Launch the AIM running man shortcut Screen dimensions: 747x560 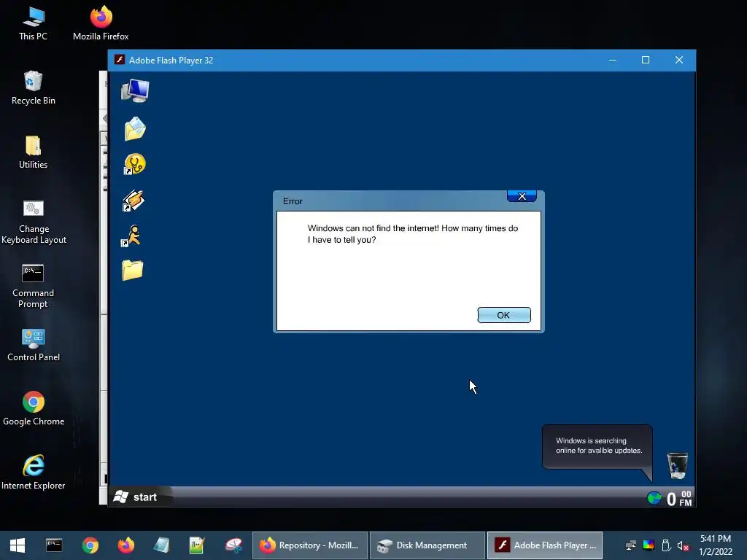(x=132, y=236)
